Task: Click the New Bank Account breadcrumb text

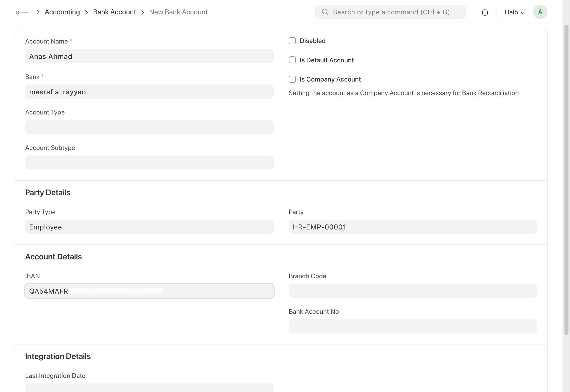Action: point(178,12)
